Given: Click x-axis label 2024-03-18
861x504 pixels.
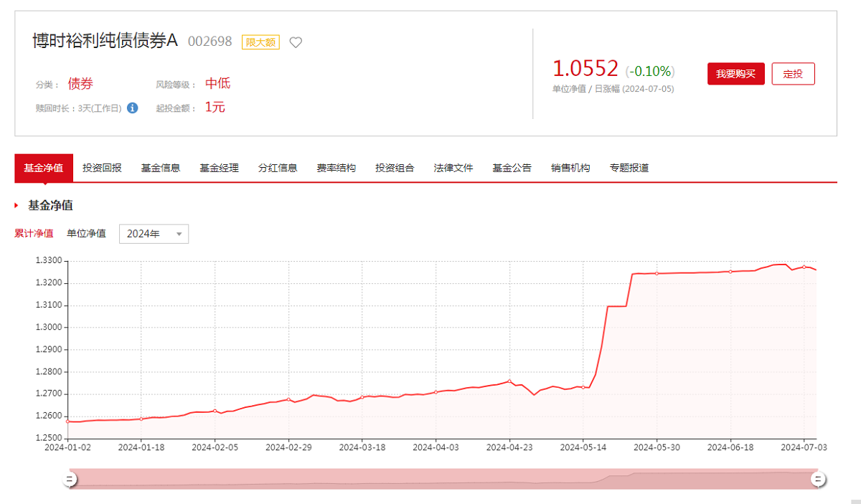Looking at the screenshot, I should point(362,447).
